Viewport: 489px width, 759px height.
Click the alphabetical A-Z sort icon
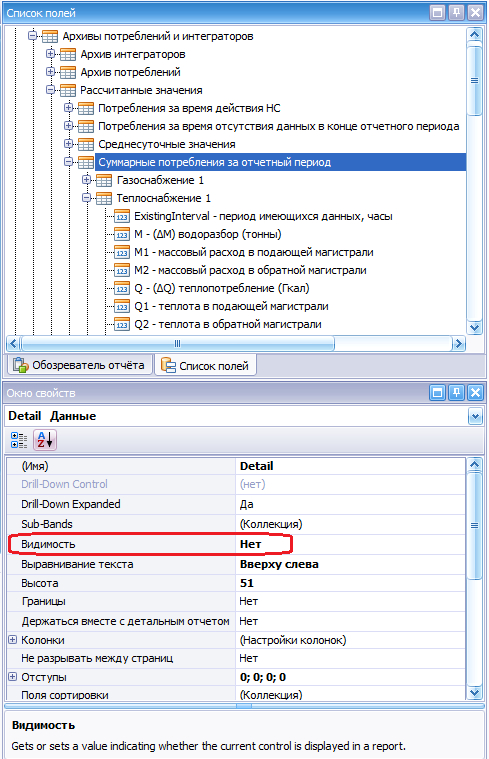[x=45, y=440]
